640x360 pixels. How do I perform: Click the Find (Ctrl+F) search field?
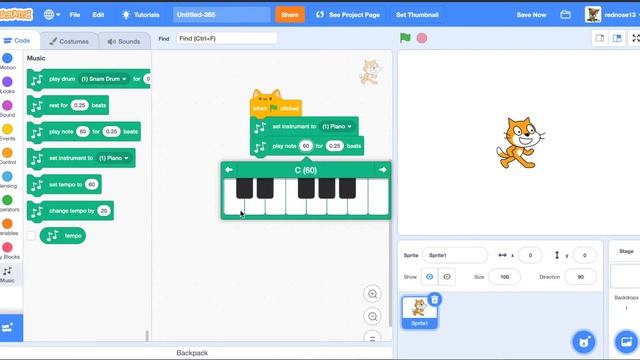(227, 38)
